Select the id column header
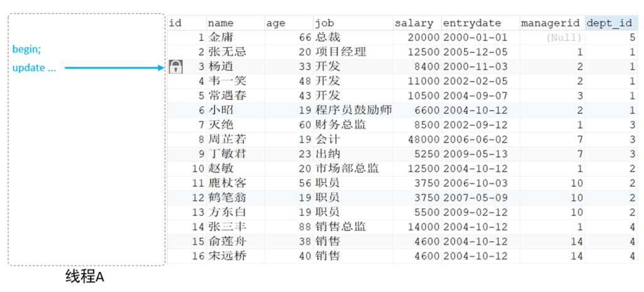The image size is (644, 292). point(176,23)
